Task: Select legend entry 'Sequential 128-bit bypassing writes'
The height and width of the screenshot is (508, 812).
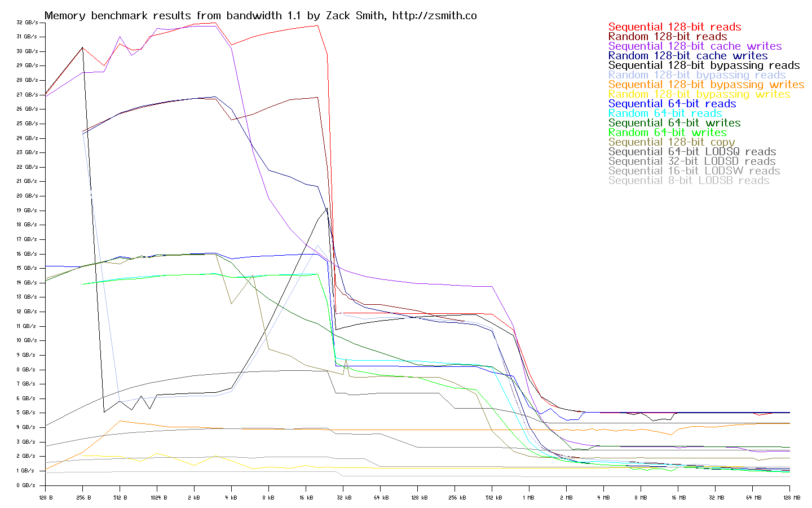Action: pyautogui.click(x=707, y=85)
